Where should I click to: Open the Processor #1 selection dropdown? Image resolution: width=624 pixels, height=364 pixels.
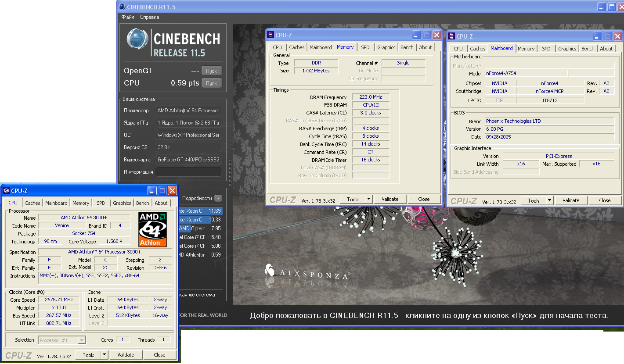coord(62,340)
